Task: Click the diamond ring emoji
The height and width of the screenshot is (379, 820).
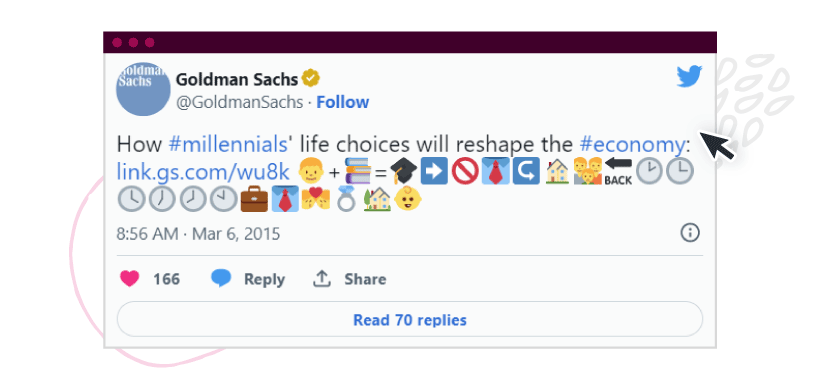Action: (x=346, y=200)
